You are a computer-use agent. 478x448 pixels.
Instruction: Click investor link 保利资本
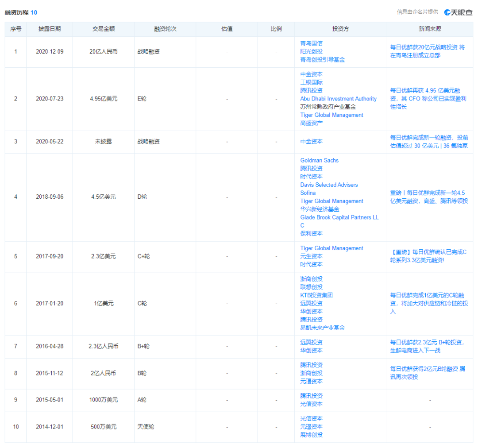pyautogui.click(x=311, y=234)
